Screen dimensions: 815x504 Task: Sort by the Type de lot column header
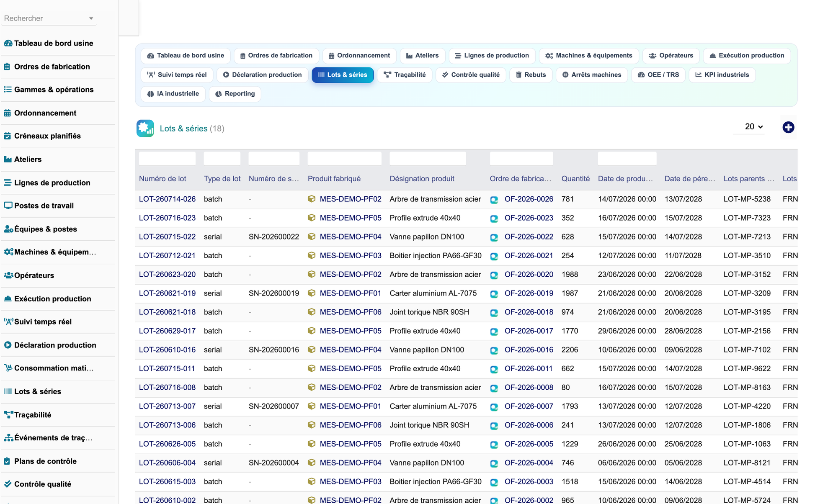pos(222,179)
